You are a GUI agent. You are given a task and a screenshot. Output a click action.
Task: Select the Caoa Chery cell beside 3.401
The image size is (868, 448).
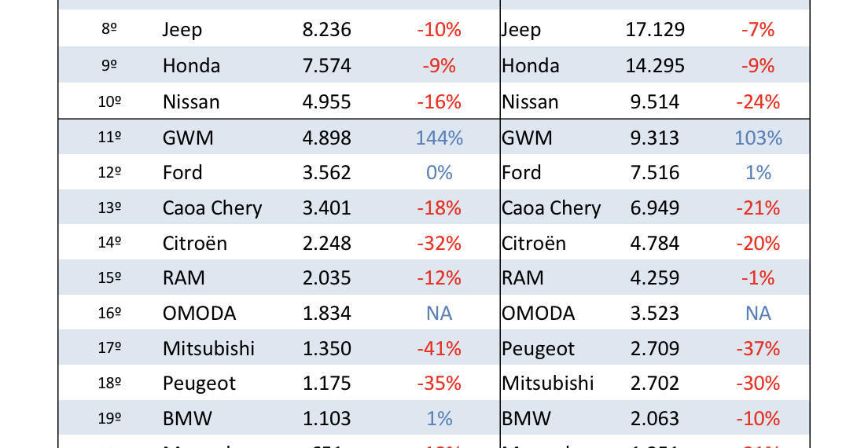click(x=212, y=208)
